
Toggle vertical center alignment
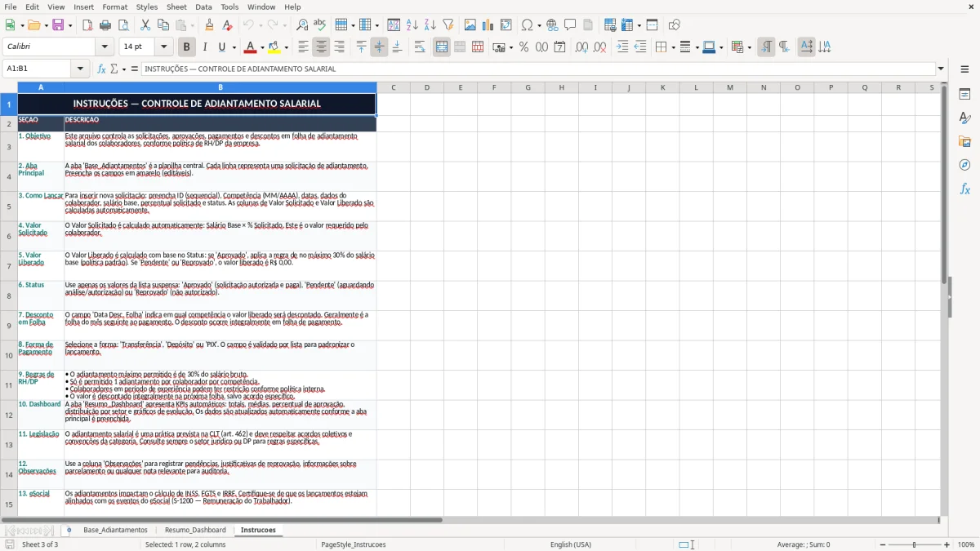[x=379, y=47]
